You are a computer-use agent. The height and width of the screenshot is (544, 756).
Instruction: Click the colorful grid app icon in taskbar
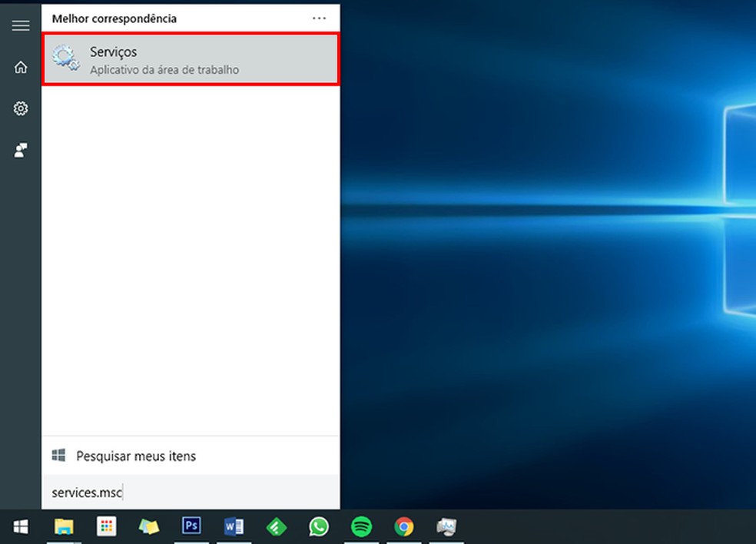coord(106,526)
